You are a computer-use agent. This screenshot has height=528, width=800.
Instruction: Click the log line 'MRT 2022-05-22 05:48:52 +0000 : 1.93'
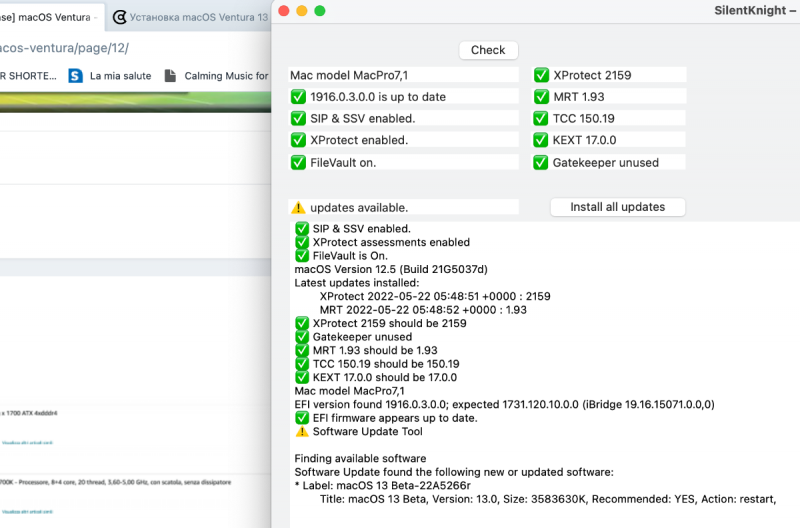423,310
